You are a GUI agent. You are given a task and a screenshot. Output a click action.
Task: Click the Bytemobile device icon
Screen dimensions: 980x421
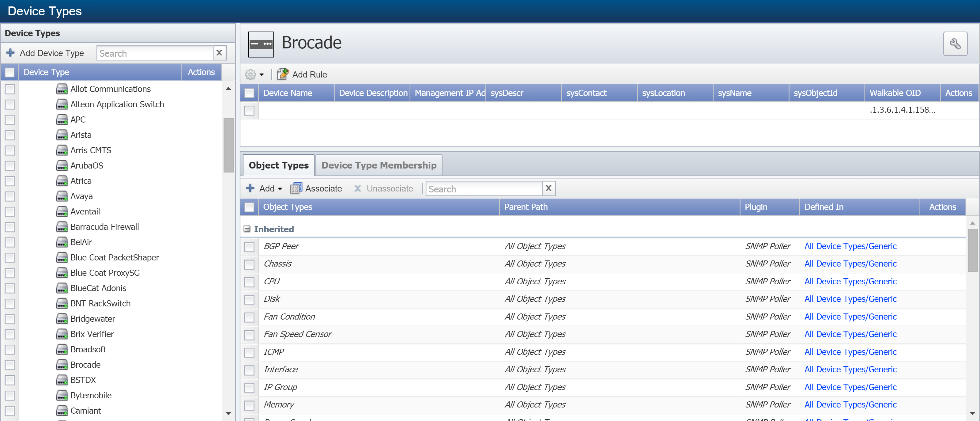click(x=62, y=395)
